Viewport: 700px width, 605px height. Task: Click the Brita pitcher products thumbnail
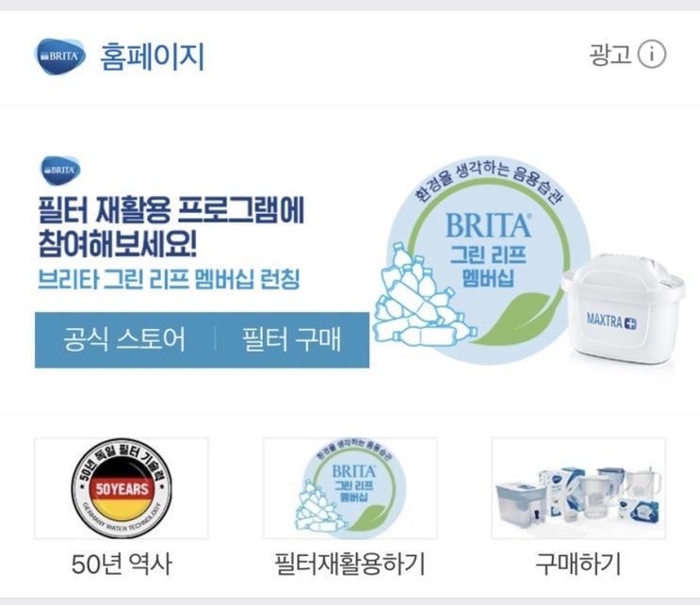[x=578, y=488]
